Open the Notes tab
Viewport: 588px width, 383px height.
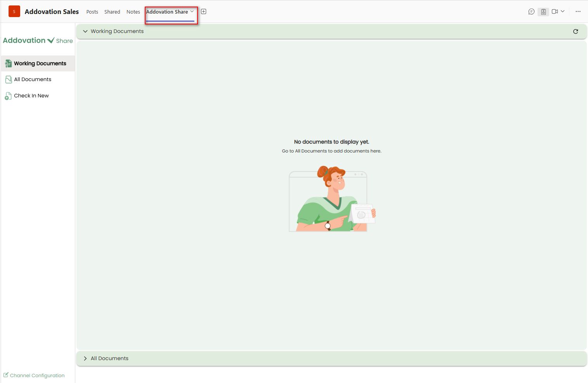(x=133, y=12)
